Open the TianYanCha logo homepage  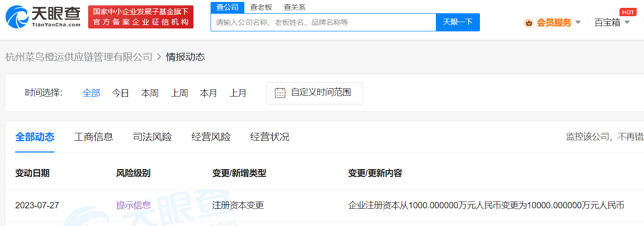[43, 17]
